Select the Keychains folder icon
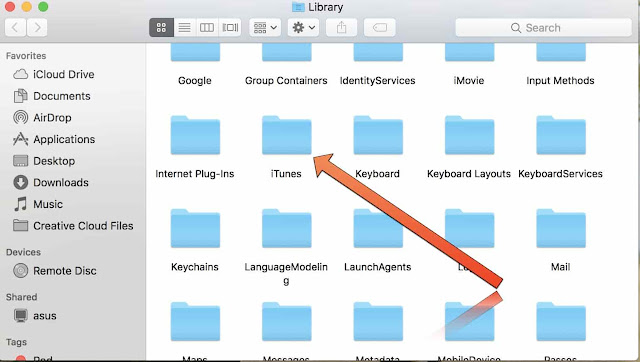The height and width of the screenshot is (362, 640). (x=195, y=229)
